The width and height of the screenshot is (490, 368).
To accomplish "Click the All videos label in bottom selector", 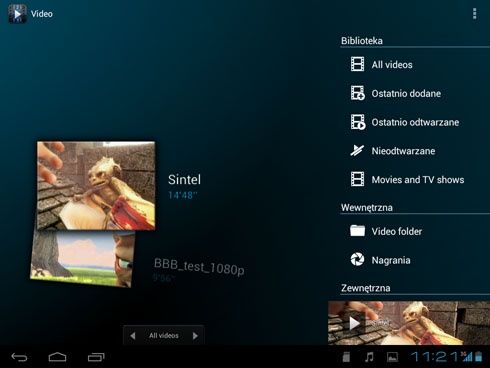I will (x=164, y=336).
